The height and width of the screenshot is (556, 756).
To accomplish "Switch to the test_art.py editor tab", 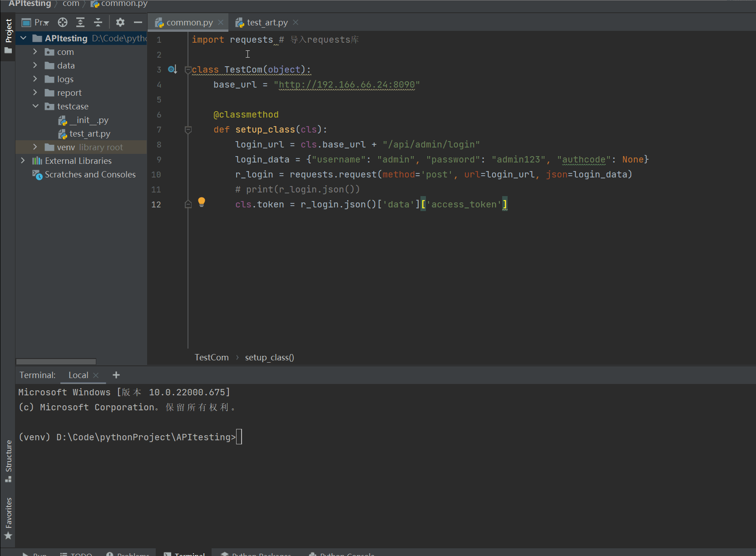I will coord(267,22).
